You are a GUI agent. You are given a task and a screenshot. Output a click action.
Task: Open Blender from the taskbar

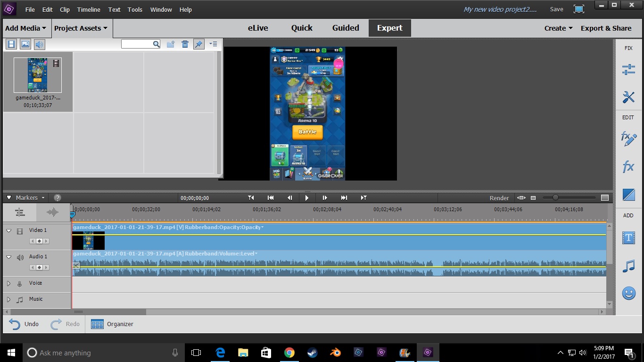click(336, 353)
